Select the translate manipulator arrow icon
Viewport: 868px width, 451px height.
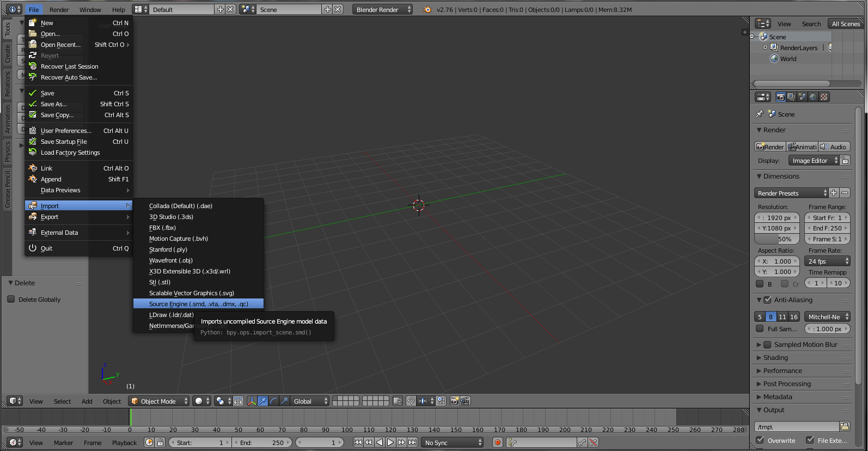click(x=262, y=401)
